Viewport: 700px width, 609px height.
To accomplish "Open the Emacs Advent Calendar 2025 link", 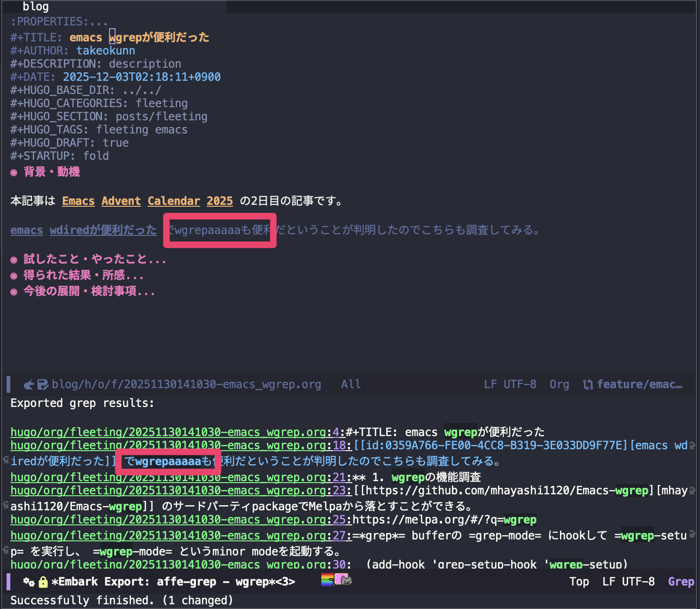I will 147,201.
